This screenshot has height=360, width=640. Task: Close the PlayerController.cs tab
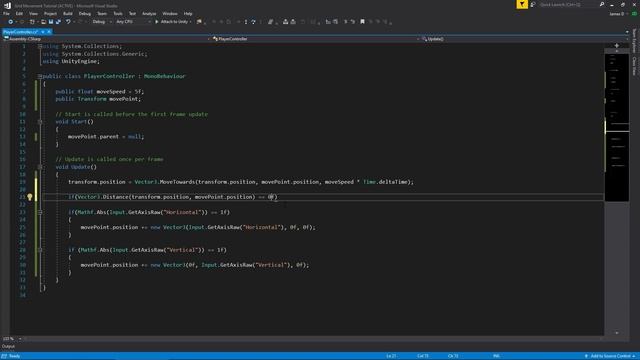tap(49, 32)
